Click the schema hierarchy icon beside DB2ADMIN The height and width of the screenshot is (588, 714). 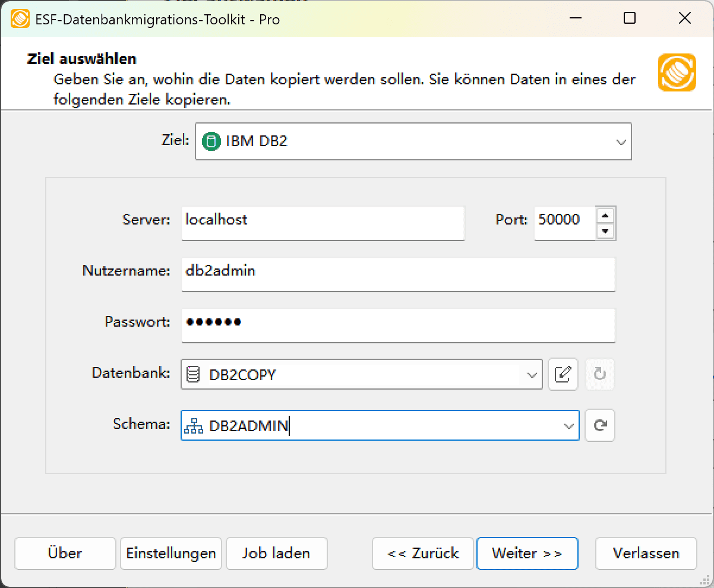click(193, 425)
